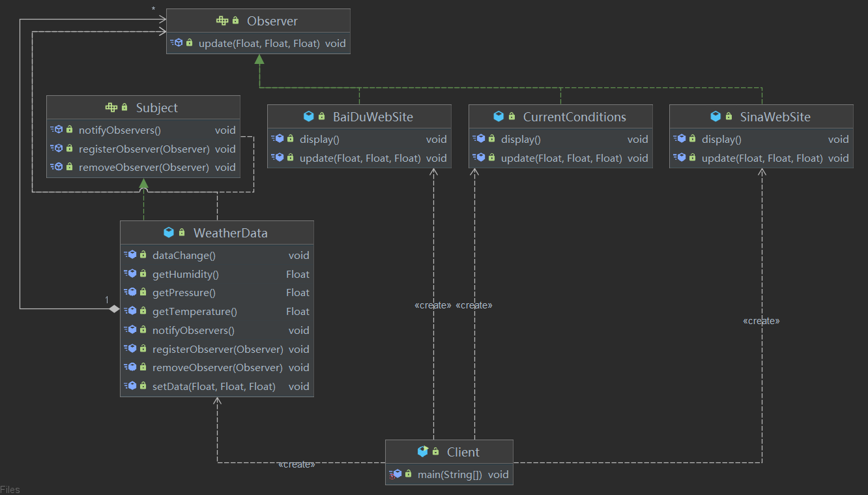Click update(Float, Float, Float) in SinaWebSite
The height and width of the screenshot is (495, 868).
[762, 158]
